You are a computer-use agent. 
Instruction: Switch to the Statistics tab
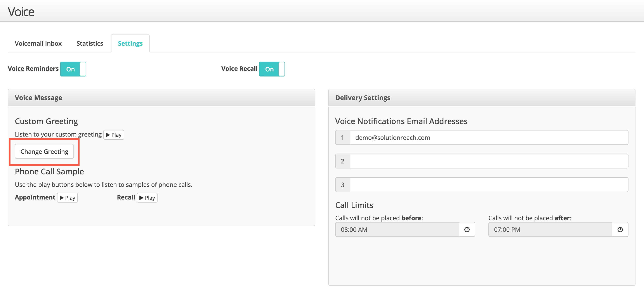click(x=90, y=43)
